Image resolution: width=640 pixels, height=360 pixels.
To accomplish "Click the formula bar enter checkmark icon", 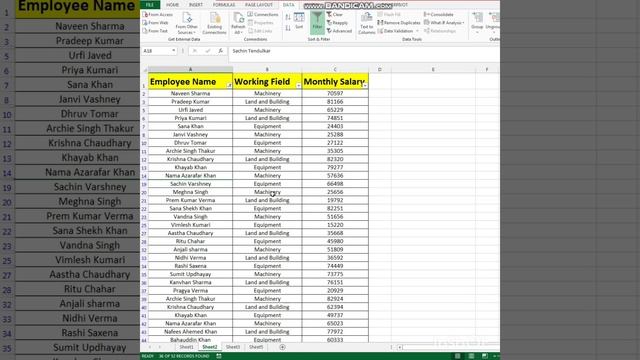I will click(x=207, y=51).
